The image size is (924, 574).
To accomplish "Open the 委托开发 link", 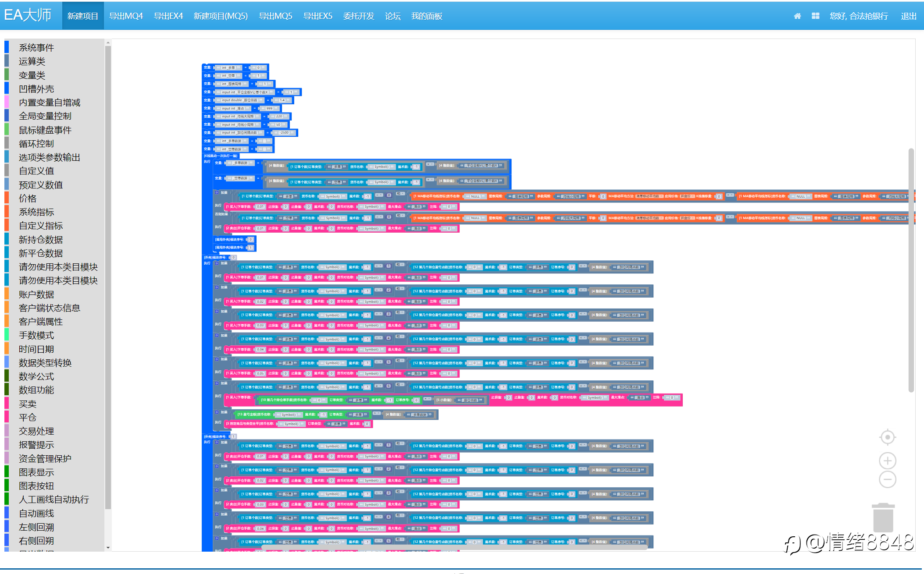I will pyautogui.click(x=359, y=16).
